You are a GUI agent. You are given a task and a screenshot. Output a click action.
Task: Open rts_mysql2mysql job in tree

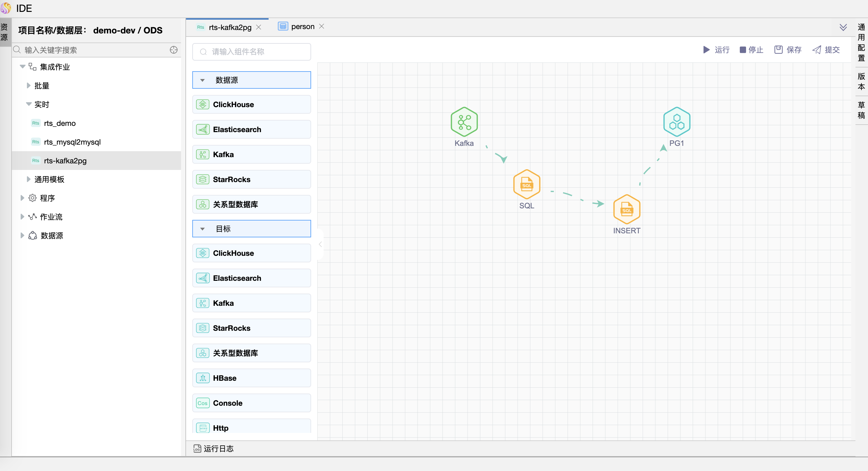(72, 142)
